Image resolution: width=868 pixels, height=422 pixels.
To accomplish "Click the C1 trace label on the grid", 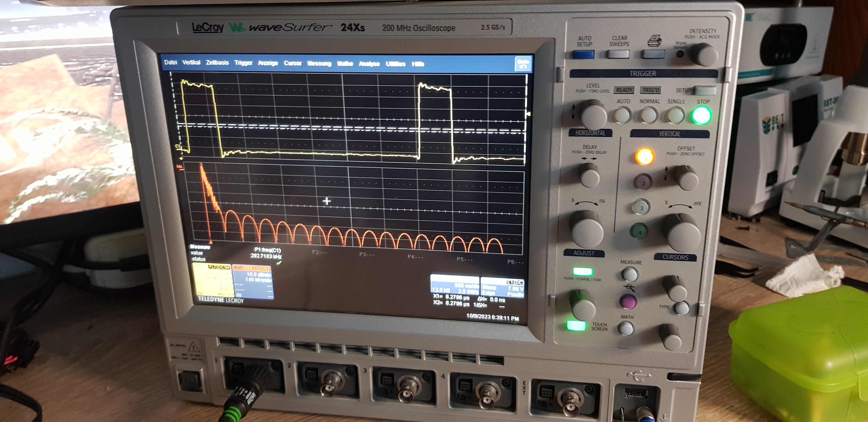I will click(x=178, y=146).
